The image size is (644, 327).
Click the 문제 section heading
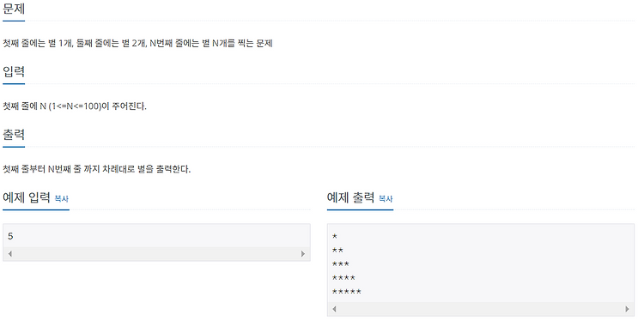(x=14, y=9)
